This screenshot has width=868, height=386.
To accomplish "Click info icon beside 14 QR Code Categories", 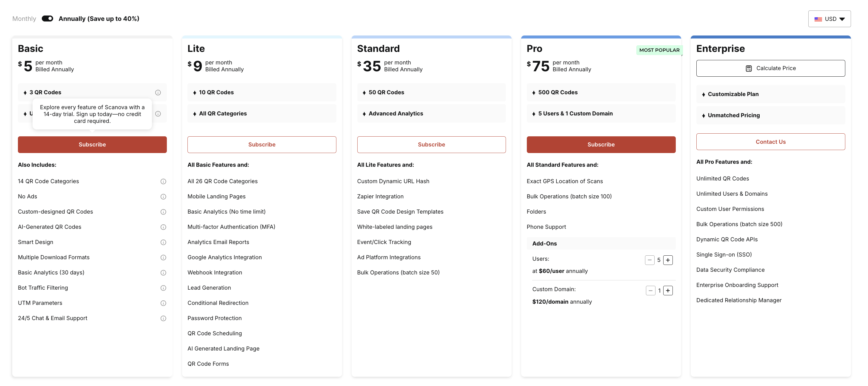I will (x=164, y=182).
